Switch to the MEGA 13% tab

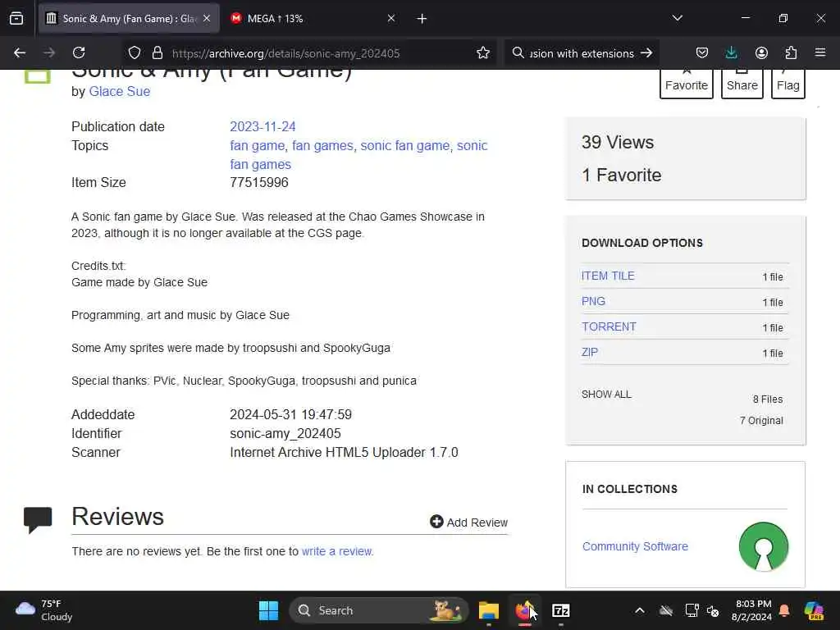coord(313,18)
